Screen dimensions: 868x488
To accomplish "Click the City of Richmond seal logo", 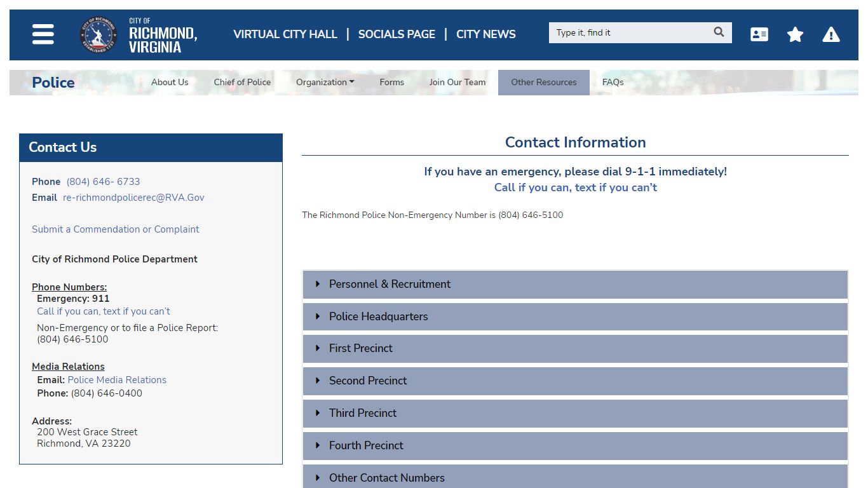I will click(98, 34).
